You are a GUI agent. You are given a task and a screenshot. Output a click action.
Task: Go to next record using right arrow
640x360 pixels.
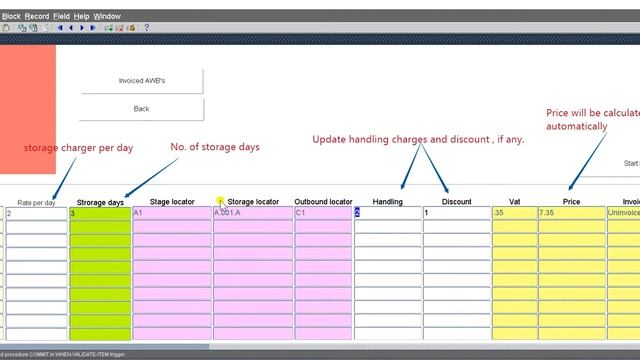(x=82, y=28)
